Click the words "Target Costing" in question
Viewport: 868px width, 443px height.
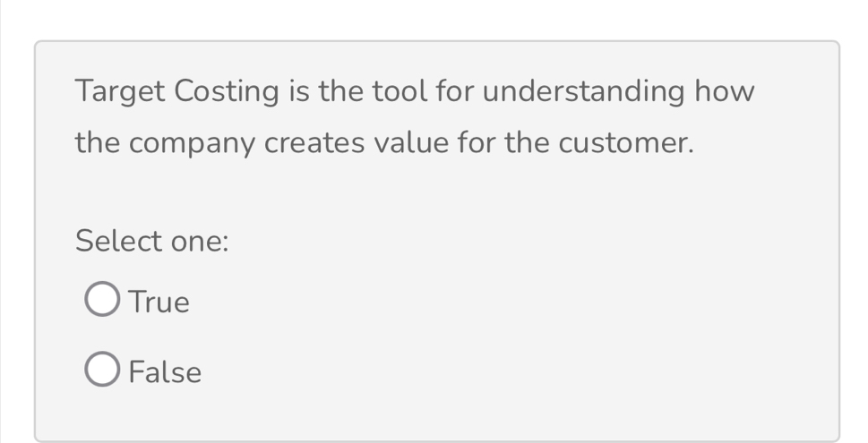pos(177,92)
